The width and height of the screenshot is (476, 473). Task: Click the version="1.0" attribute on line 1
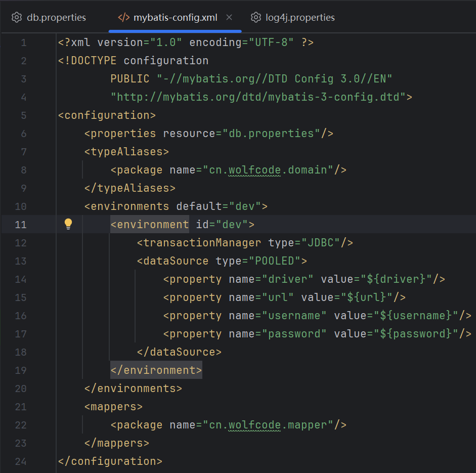140,42
